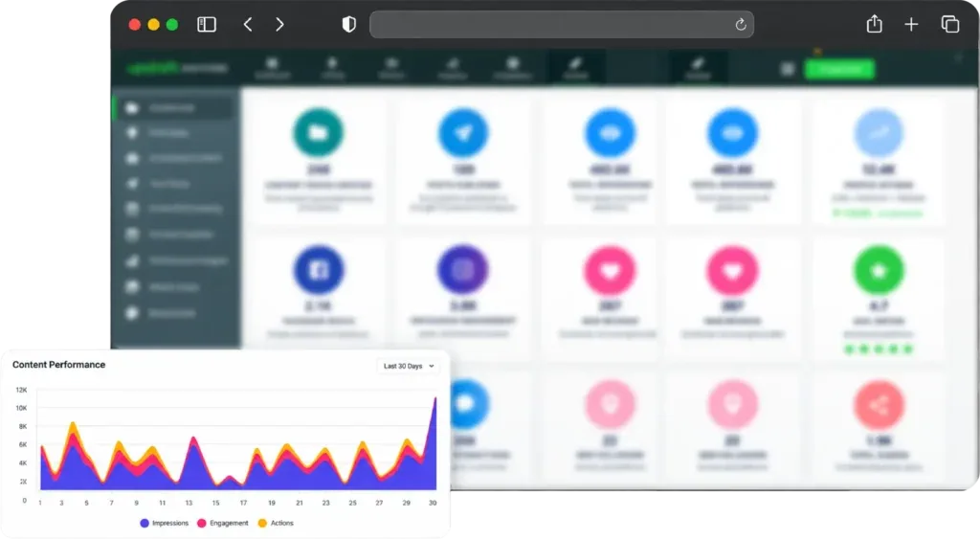Click the green button in dashboard header
Screen dimensions: 980x540
tap(838, 69)
